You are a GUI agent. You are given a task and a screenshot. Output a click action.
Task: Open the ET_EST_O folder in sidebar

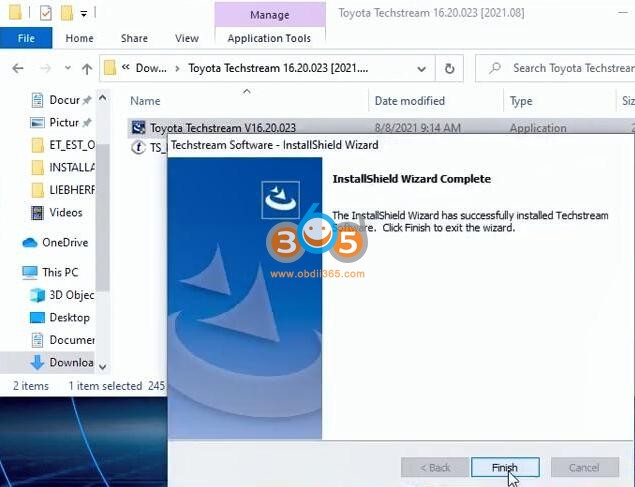tap(72, 145)
